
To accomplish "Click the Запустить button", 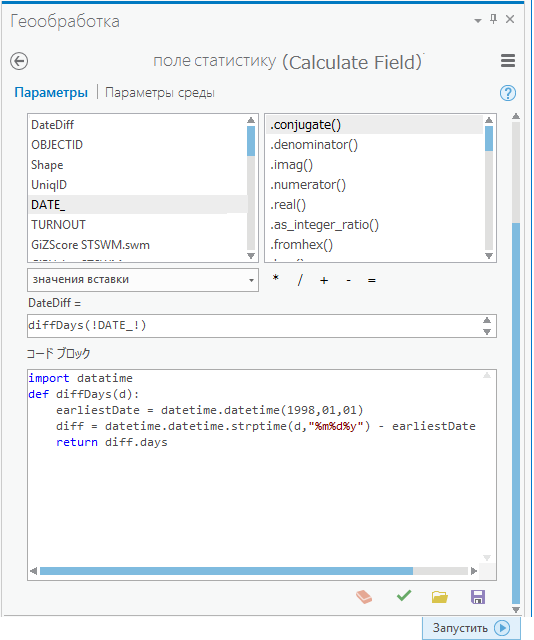I will pyautogui.click(x=471, y=628).
